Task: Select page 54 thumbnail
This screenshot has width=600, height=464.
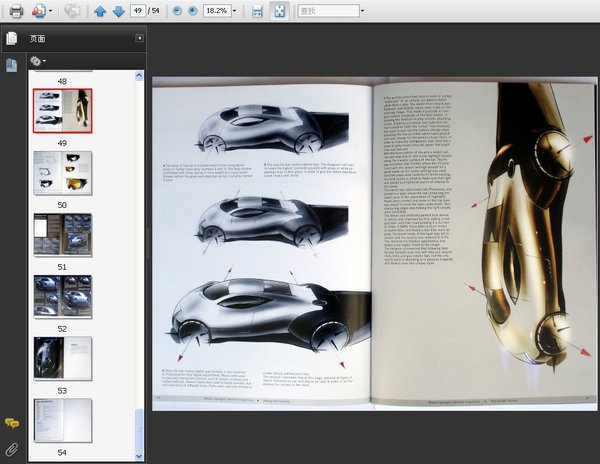Action: pos(62,420)
